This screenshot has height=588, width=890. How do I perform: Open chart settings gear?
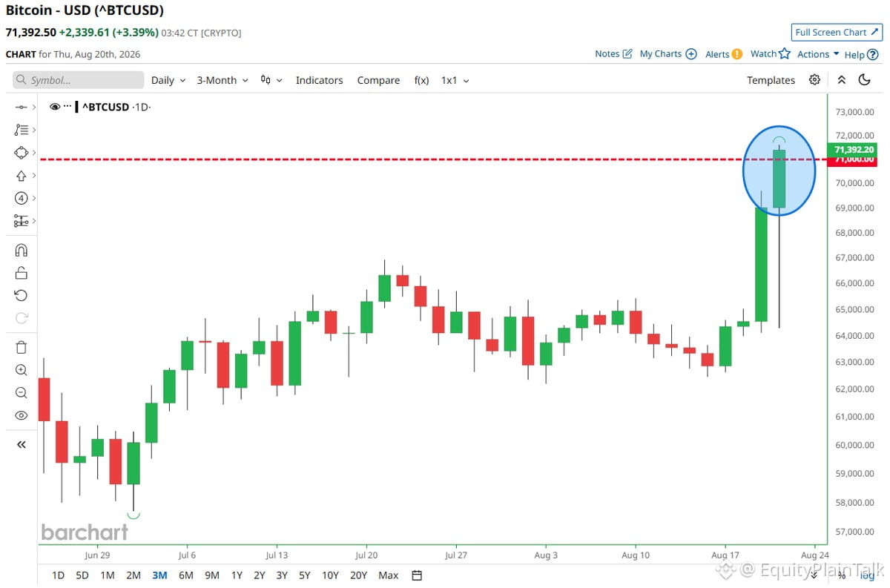tap(814, 80)
